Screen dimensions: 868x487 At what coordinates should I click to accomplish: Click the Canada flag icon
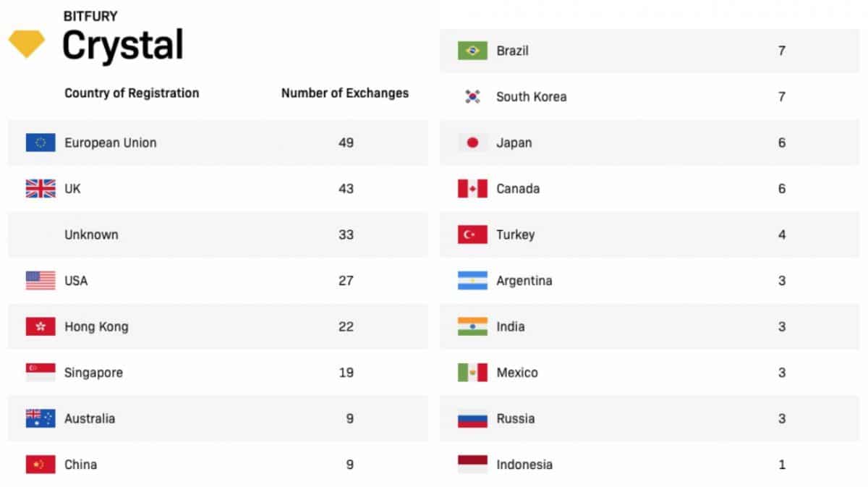[x=472, y=189]
